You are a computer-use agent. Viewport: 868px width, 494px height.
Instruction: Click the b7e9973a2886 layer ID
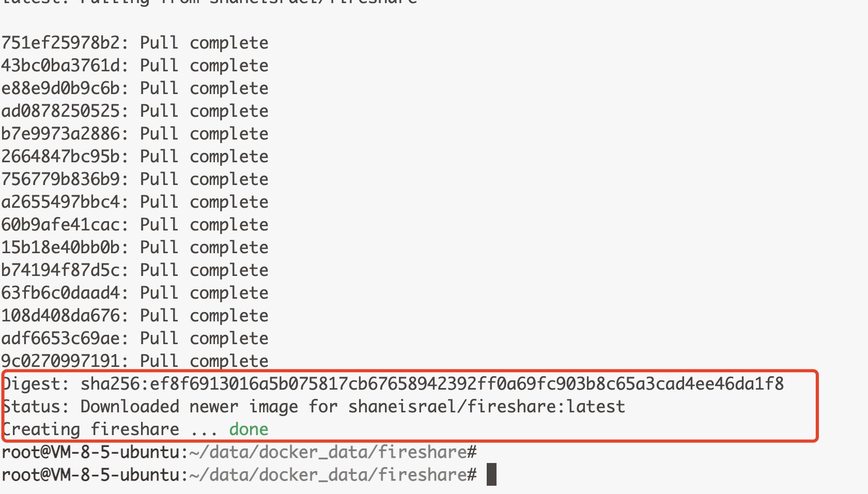61,134
